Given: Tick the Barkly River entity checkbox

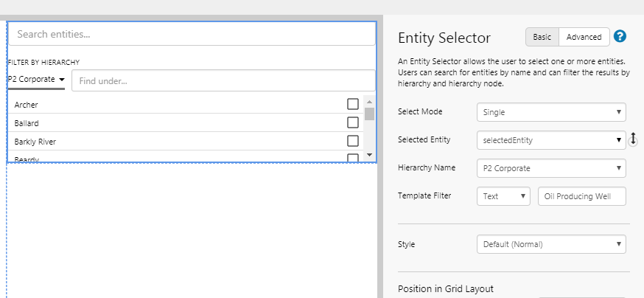Looking at the screenshot, I should [x=353, y=141].
